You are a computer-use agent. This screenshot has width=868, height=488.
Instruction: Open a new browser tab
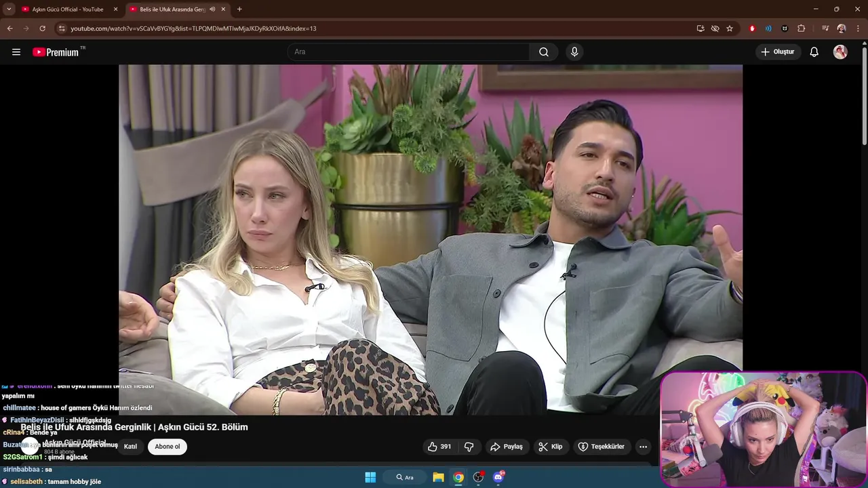click(x=239, y=9)
